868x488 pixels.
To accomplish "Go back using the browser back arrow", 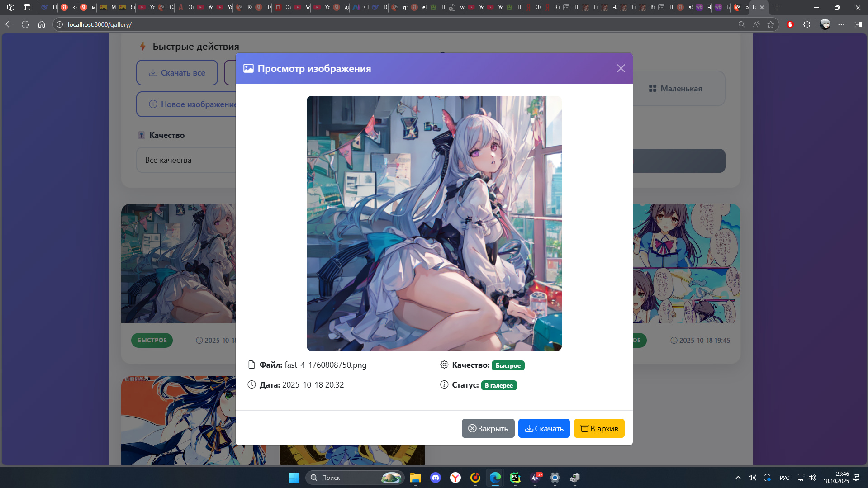I will (x=9, y=24).
